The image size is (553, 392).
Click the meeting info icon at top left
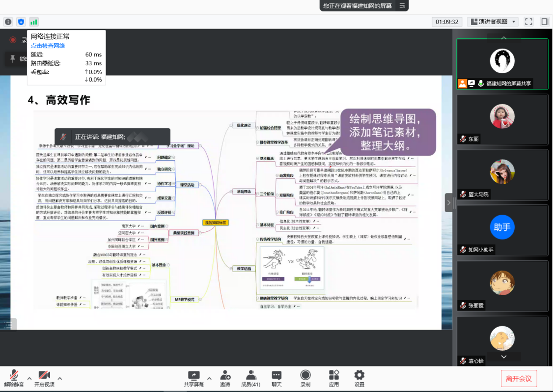(x=8, y=22)
